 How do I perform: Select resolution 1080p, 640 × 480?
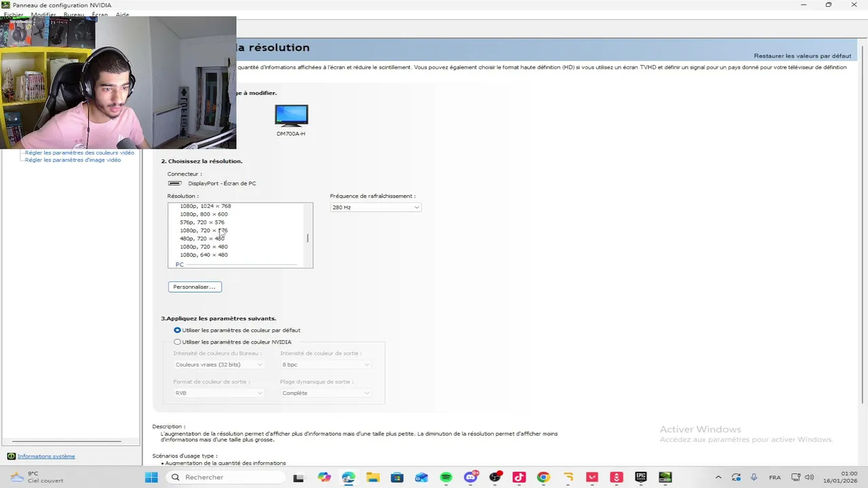[203, 255]
